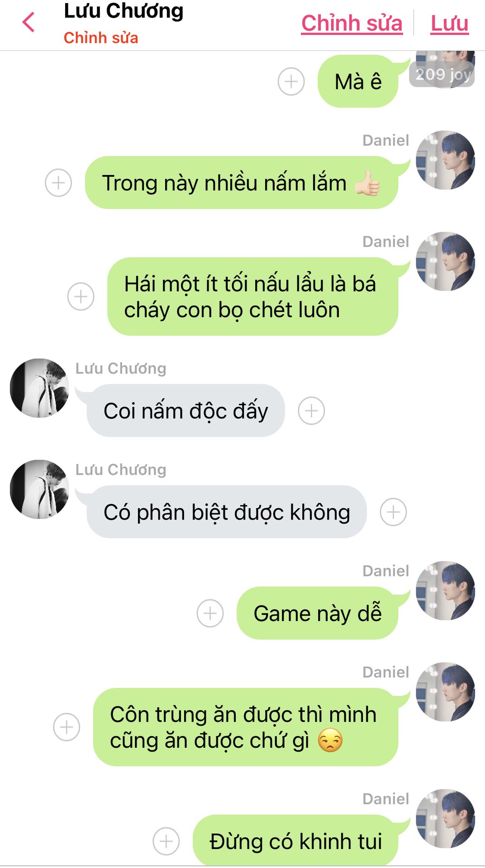Screen dimensions: 485x868
Task: Tap the "Lưu Chương" chat title
Action: coord(124,11)
